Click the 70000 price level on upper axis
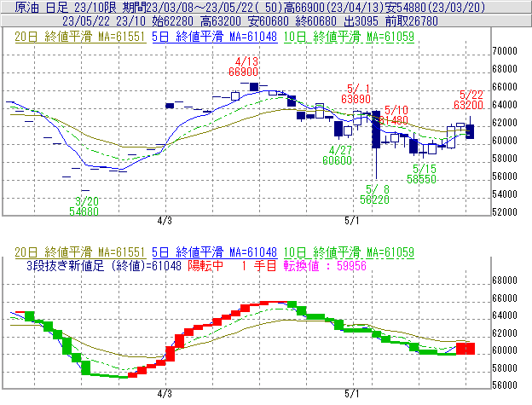This screenshot has height=405, width=532. pyautogui.click(x=505, y=51)
